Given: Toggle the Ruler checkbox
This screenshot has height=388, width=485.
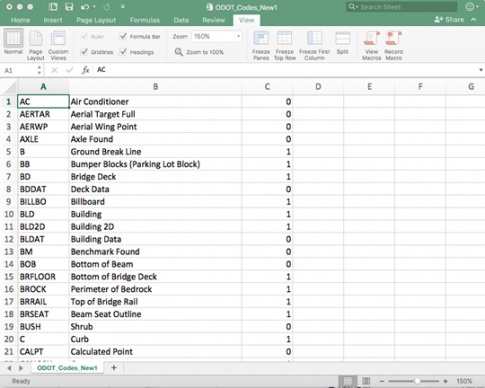Looking at the screenshot, I should click(84, 36).
